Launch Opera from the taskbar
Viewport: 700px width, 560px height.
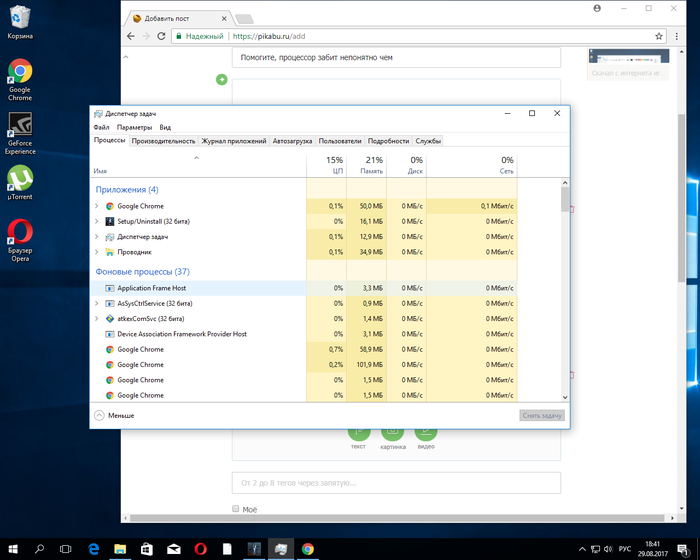[200, 549]
